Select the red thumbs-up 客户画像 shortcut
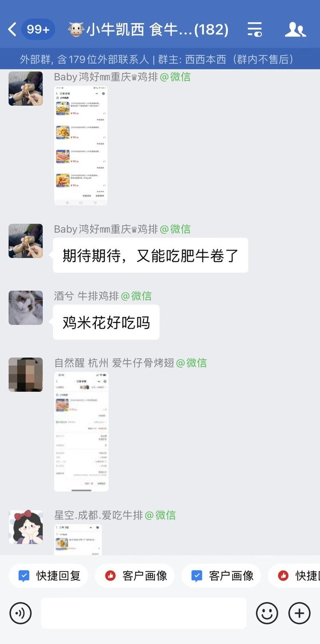 pyautogui.click(x=135, y=576)
